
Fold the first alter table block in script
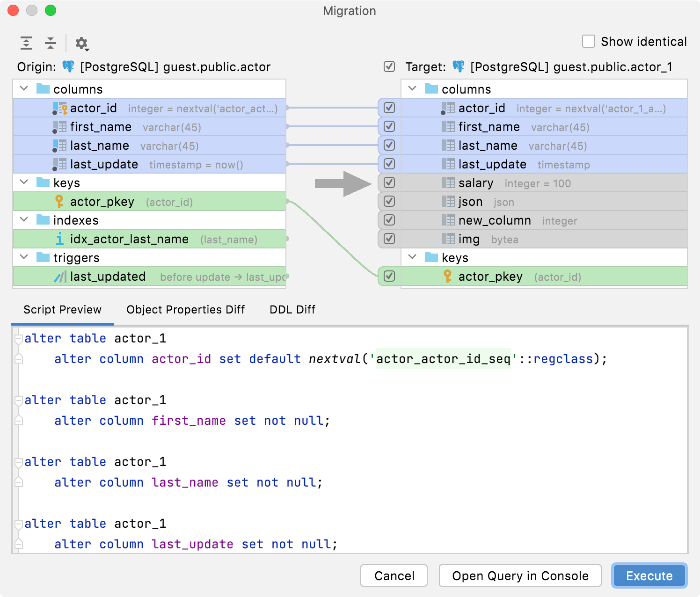[x=19, y=338]
